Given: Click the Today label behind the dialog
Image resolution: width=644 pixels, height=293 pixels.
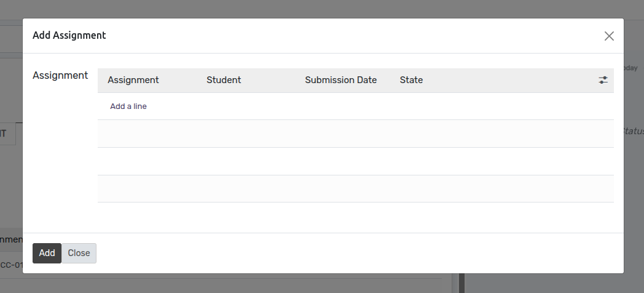Looking at the screenshot, I should click(x=630, y=68).
